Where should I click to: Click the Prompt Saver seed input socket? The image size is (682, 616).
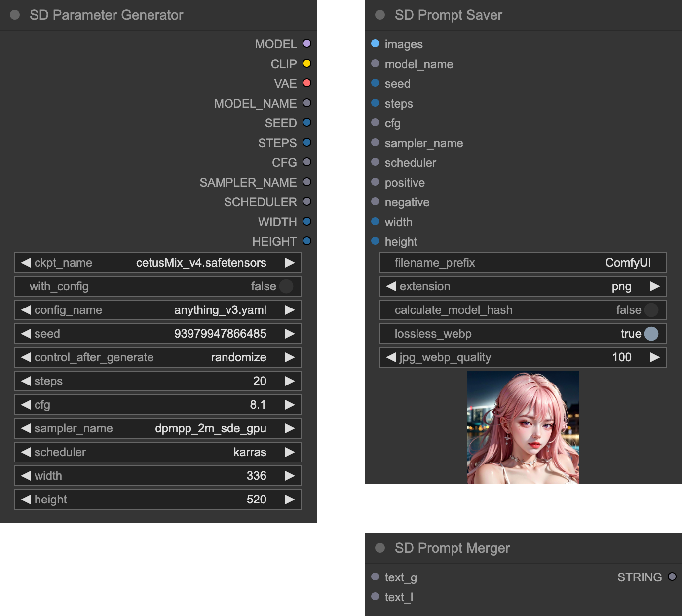375,83
